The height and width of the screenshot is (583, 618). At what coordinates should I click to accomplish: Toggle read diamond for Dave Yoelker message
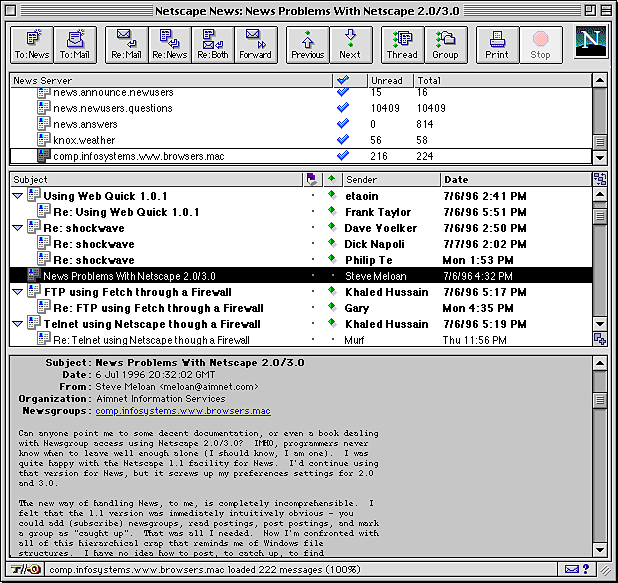point(331,228)
